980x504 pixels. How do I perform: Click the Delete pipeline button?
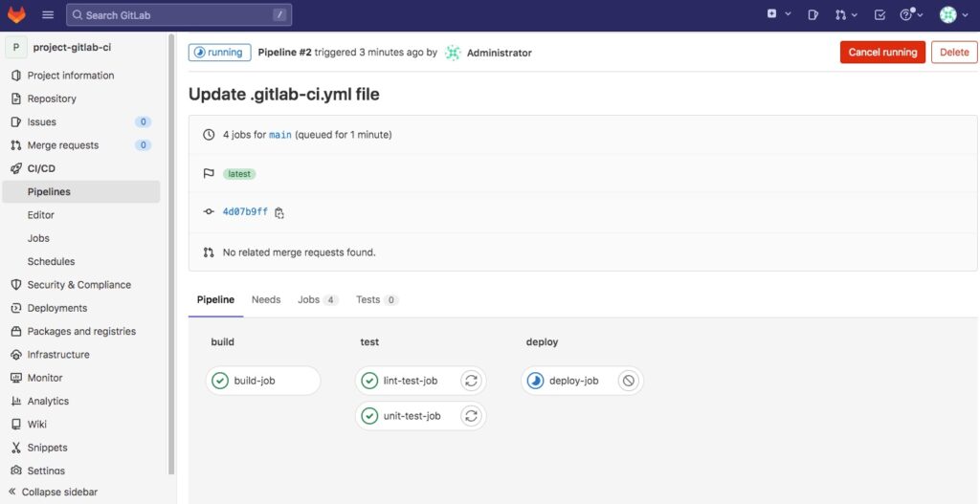(x=954, y=53)
